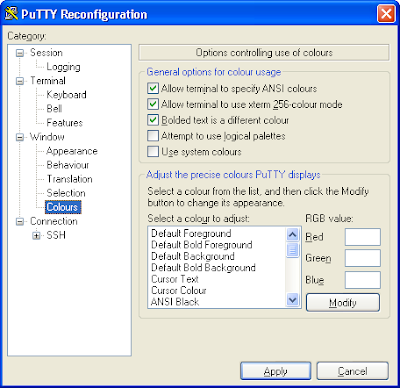Select the highlighted Colours category

pos(63,207)
